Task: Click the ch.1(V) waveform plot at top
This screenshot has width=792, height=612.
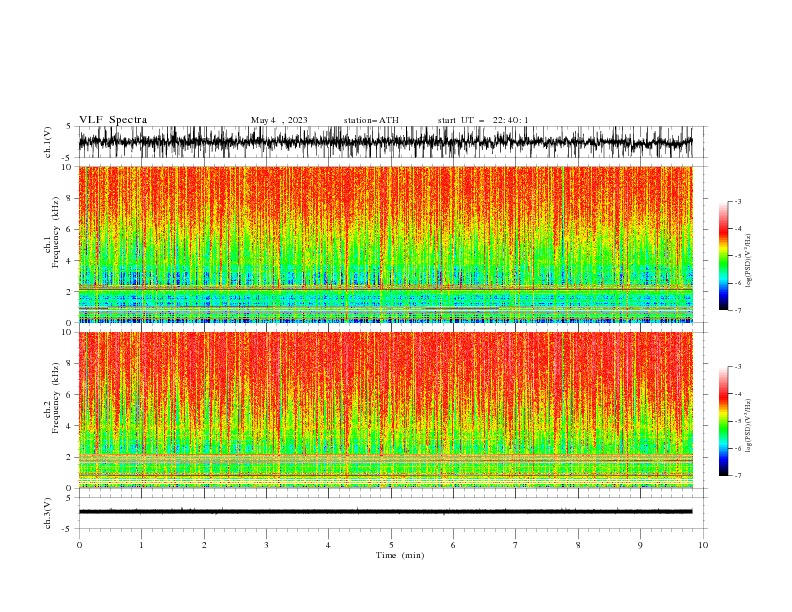Action: tap(385, 142)
